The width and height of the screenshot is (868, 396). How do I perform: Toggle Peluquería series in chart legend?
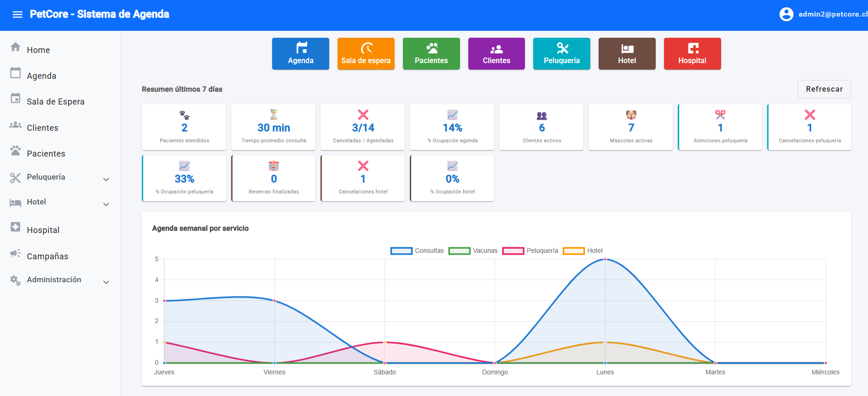pos(530,250)
